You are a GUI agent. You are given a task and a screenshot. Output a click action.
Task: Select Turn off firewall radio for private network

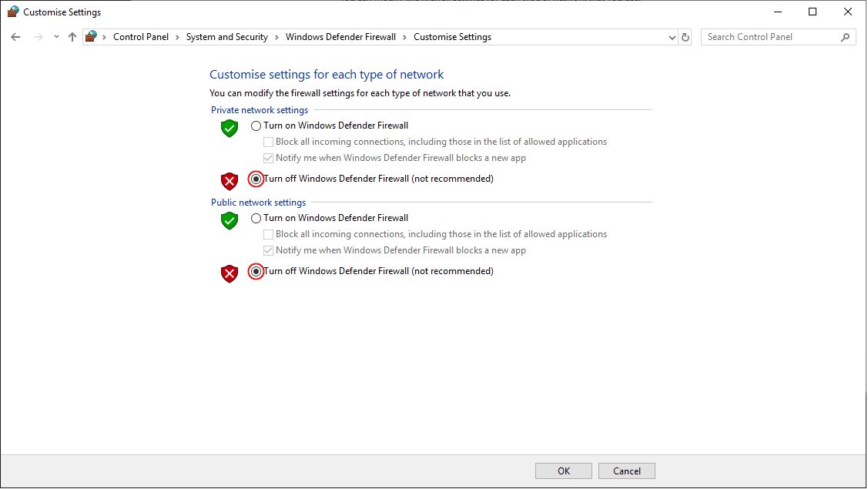pos(256,179)
